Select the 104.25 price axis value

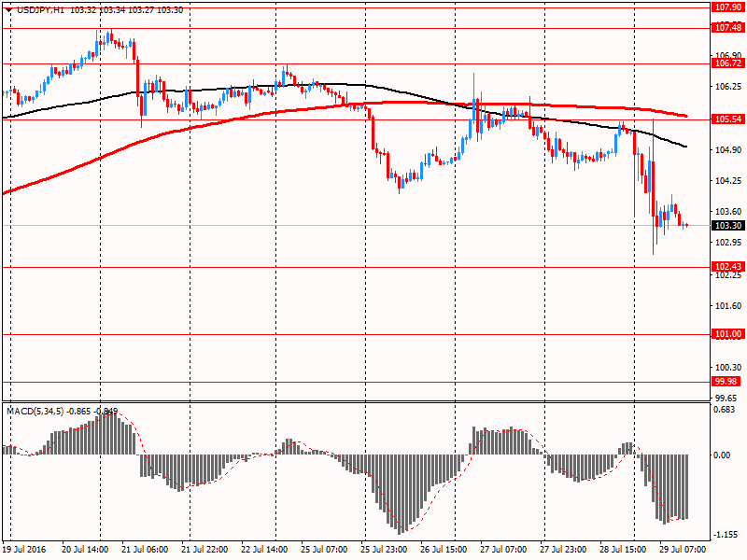(x=728, y=181)
